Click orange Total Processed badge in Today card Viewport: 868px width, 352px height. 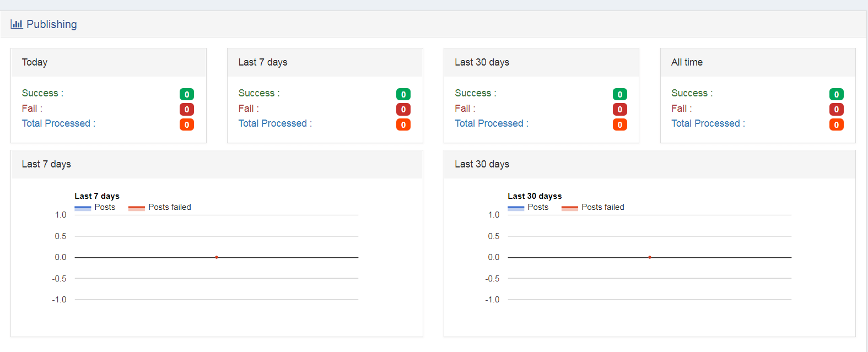point(187,124)
